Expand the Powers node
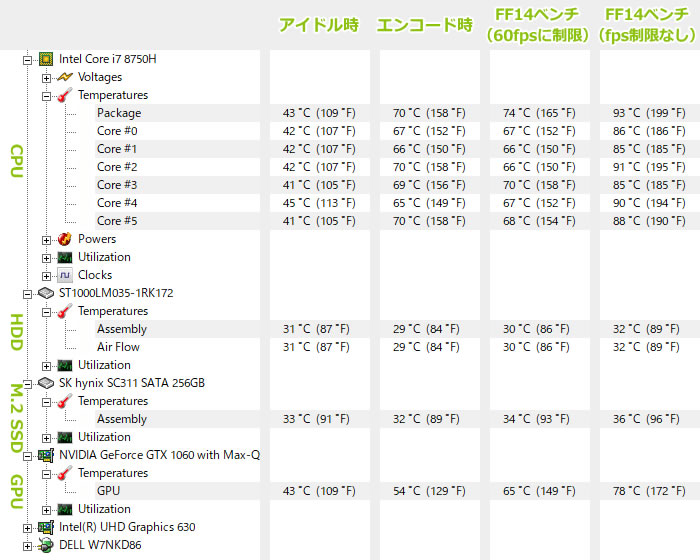 pos(46,240)
